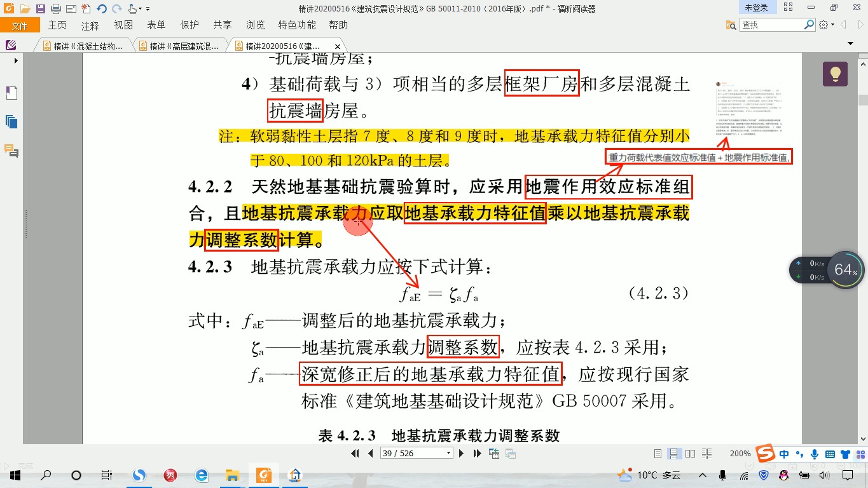Viewport: 868px width, 488px height.
Task: Open the 视图 menu
Action: point(123,24)
